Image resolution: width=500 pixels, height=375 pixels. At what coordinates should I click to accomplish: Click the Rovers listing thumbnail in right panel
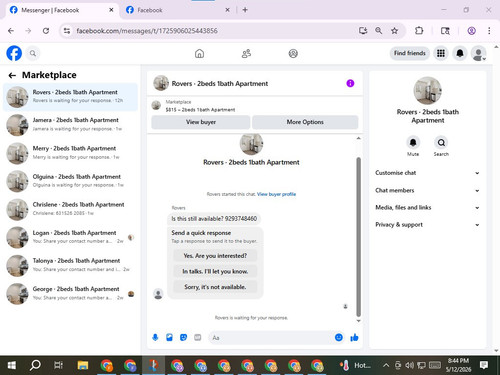[428, 91]
